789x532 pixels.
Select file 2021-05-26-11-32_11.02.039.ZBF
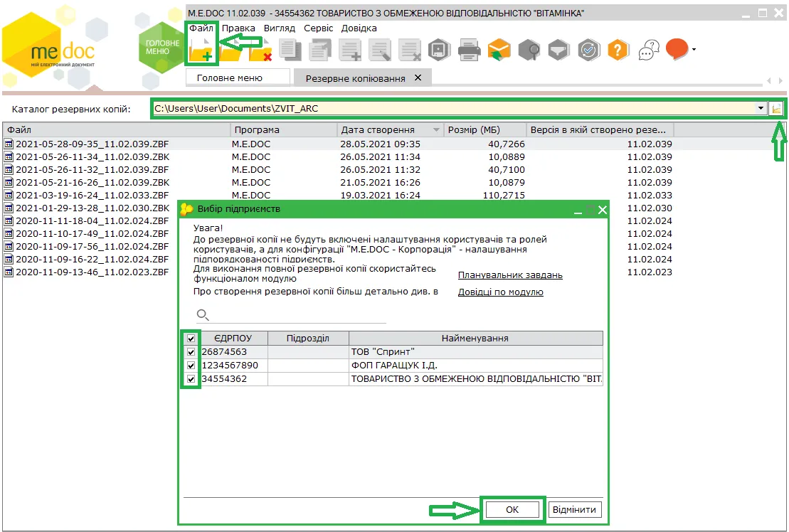(x=92, y=169)
